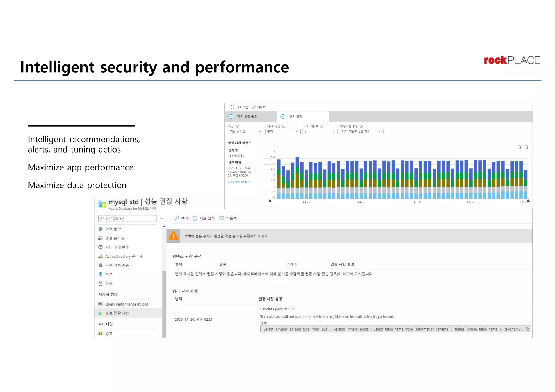This screenshot has height=392, width=555.
Task: Open the 그룹화 방법 dropdown
Action: point(283,132)
